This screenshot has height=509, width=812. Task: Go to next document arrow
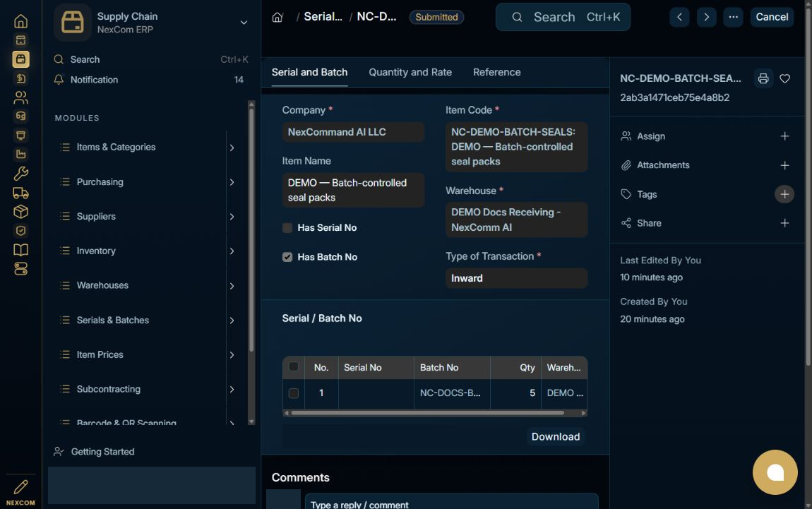point(706,17)
